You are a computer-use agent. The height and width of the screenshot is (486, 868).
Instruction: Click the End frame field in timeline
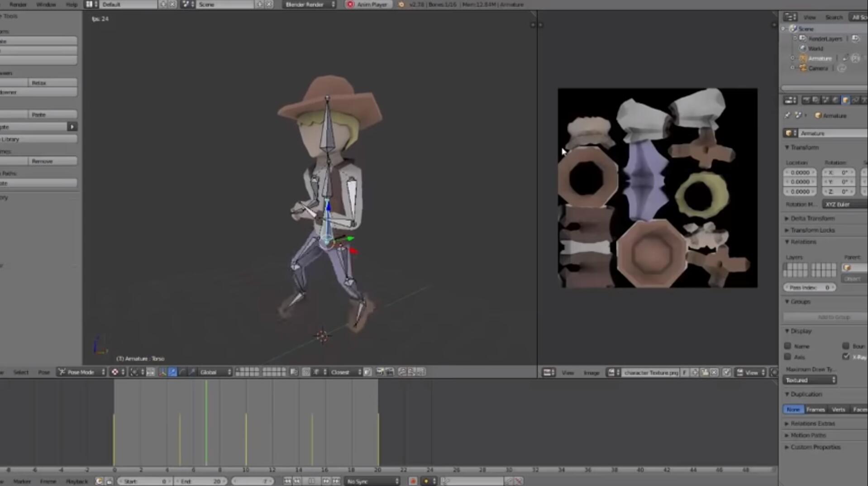click(x=201, y=481)
